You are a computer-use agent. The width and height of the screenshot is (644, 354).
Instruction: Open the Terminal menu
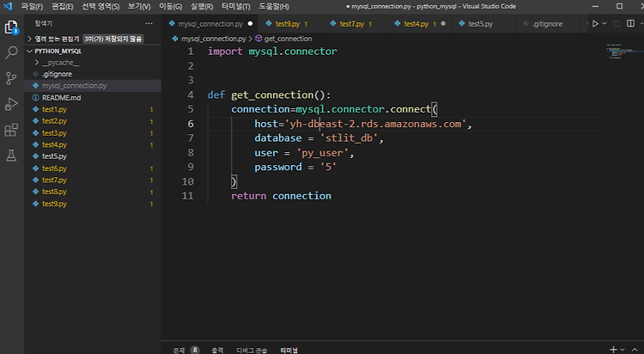tap(236, 7)
